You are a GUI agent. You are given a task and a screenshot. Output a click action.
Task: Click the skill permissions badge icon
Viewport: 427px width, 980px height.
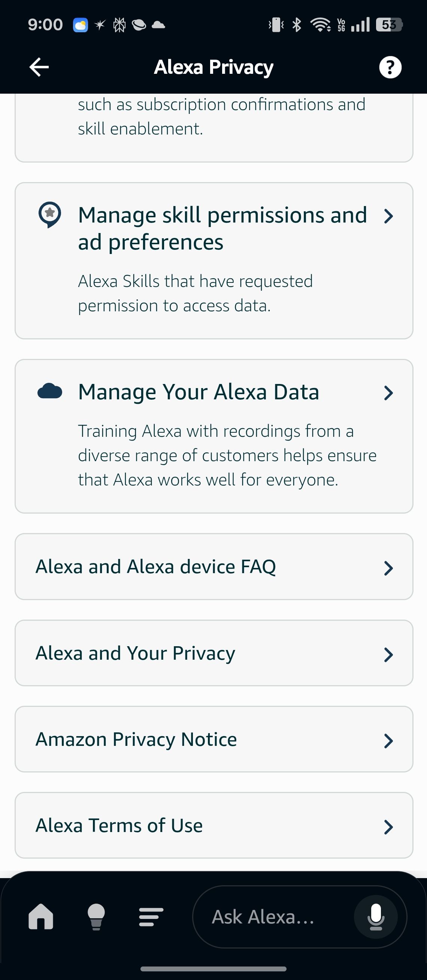point(49,215)
